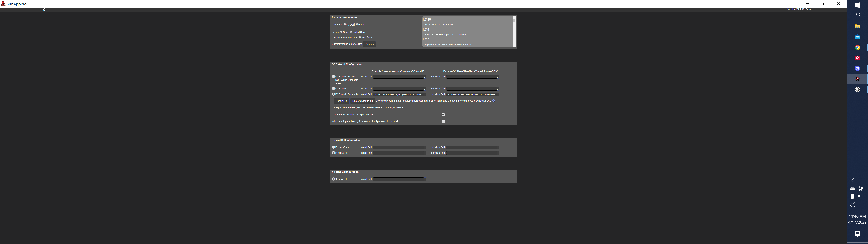The height and width of the screenshot is (244, 868).
Task: Open Mail app from taskbar
Action: (857, 37)
